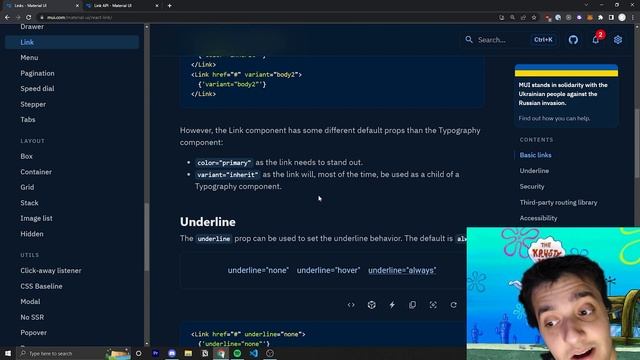
Task: Go back in the browser
Action: [7, 18]
